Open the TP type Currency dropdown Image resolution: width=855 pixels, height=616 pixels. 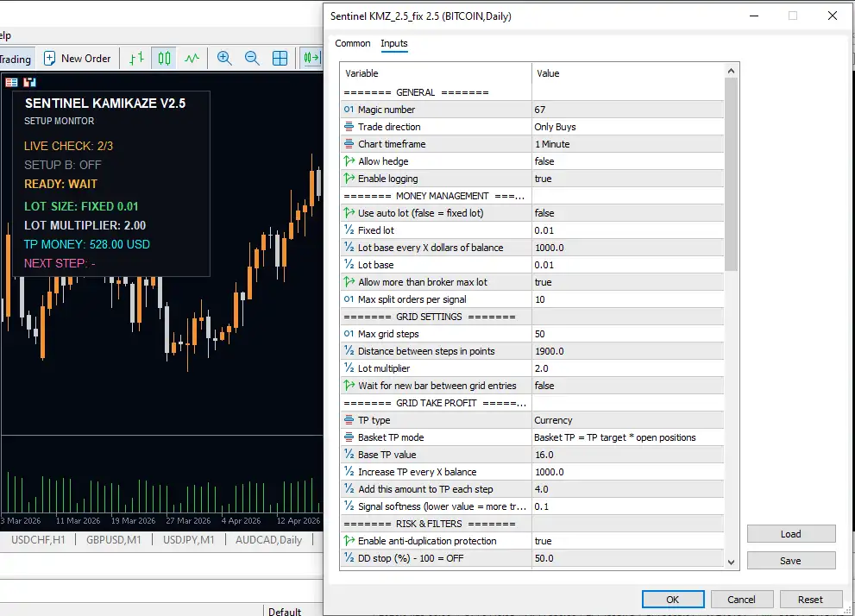627,420
